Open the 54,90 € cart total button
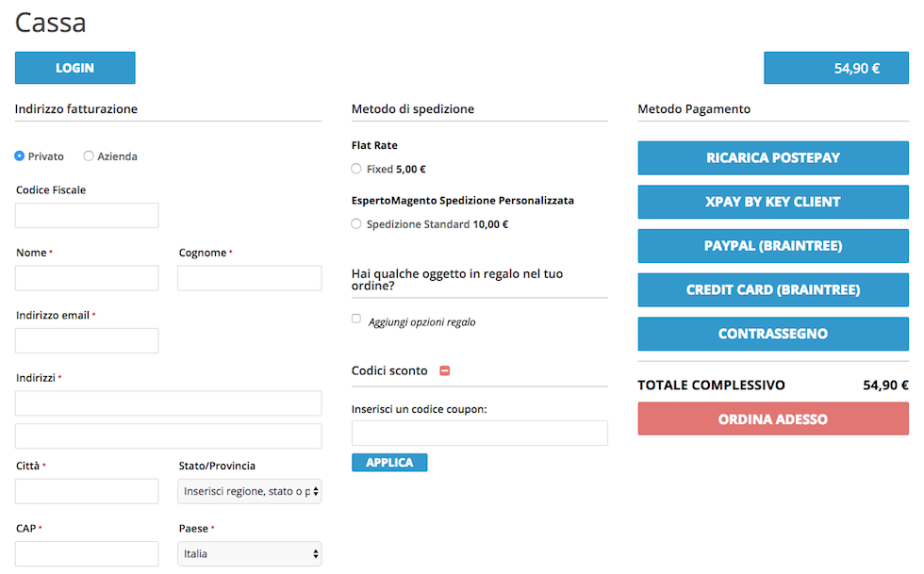924x574 pixels. tap(836, 68)
